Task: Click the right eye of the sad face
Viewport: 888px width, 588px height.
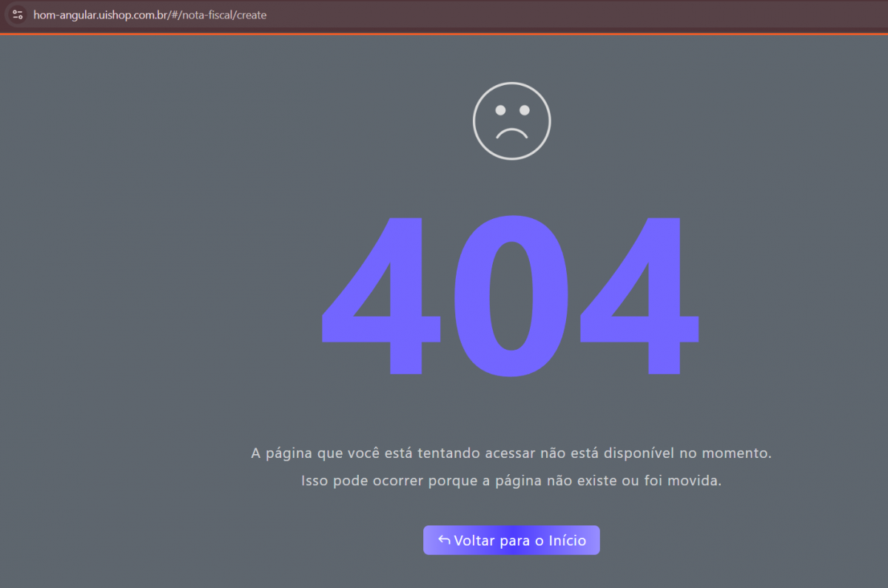Action: point(524,110)
